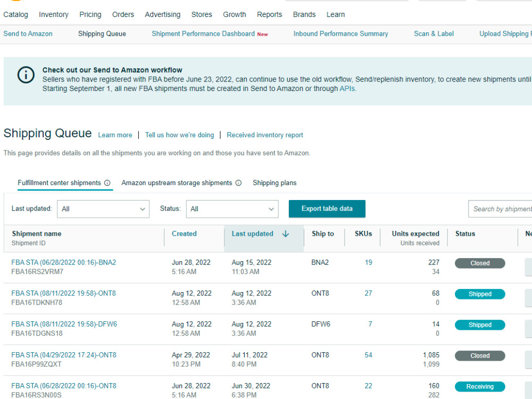Click the Jul 11, 2022 last updated cell
Screen dimensions: 532x399
click(250, 355)
